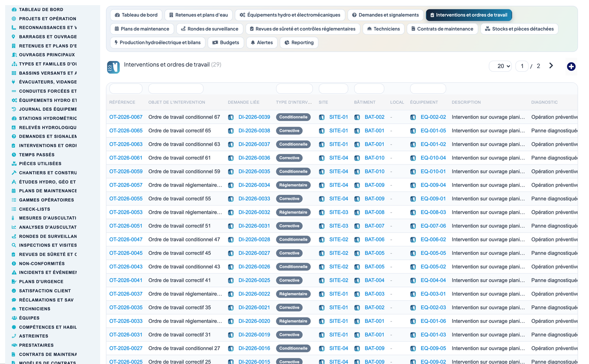
Task: Click Réglementaire badge in OT-2026-0053 row
Action: pos(293,212)
